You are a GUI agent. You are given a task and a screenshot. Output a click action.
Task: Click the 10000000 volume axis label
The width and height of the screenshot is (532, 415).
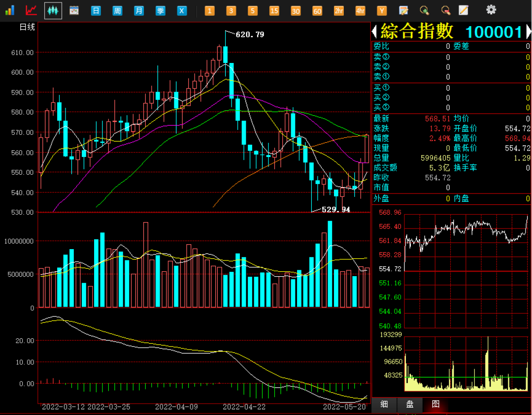[19, 241]
